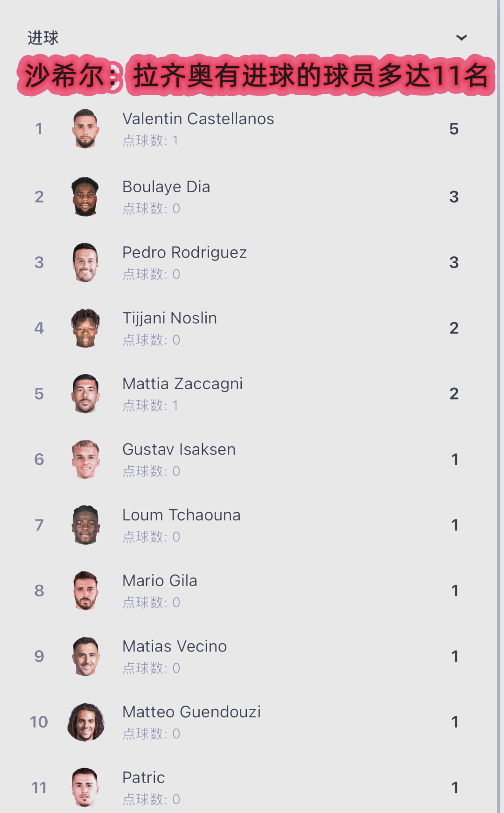This screenshot has height=813, width=504.
Task: Tap the red headline banner text
Action: 256,76
